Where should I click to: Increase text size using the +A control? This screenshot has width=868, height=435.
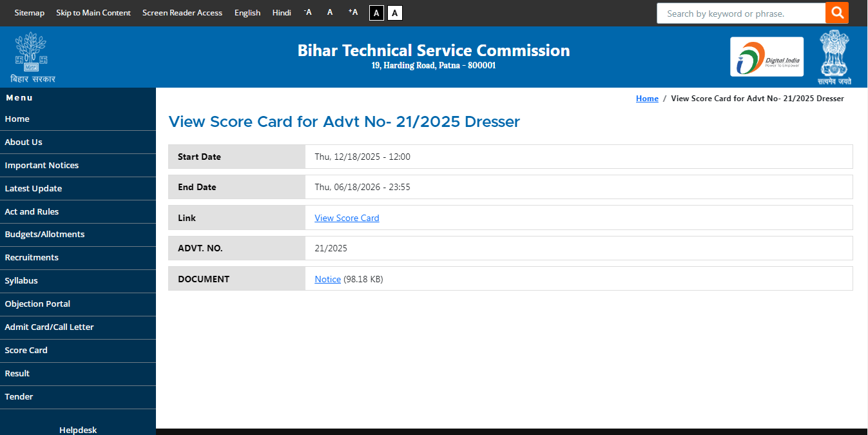click(352, 12)
